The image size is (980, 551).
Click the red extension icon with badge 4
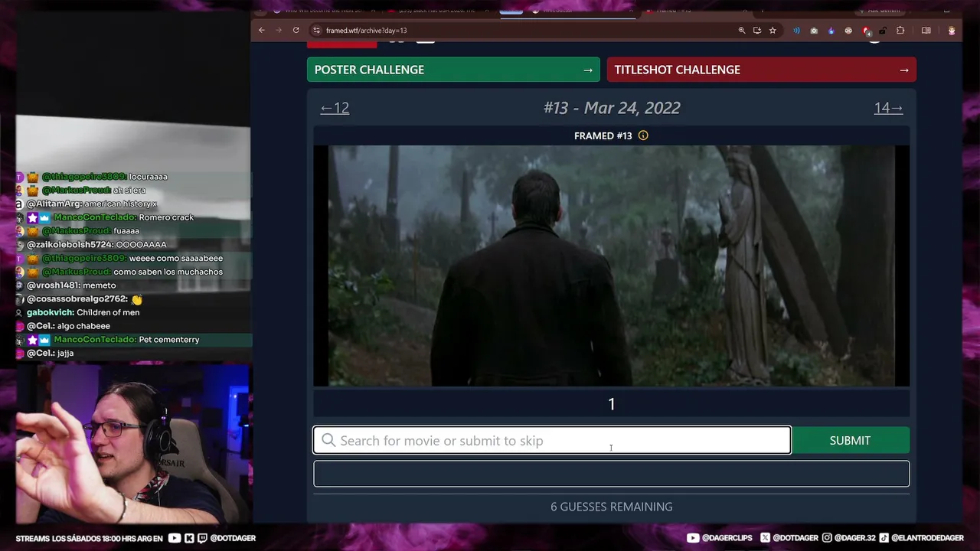coord(866,31)
